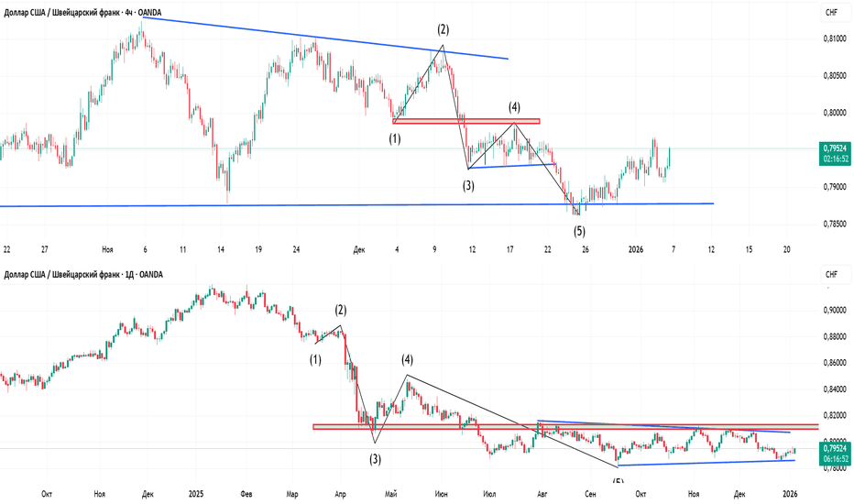Click the 2025 label on lower time axis

pos(197,492)
